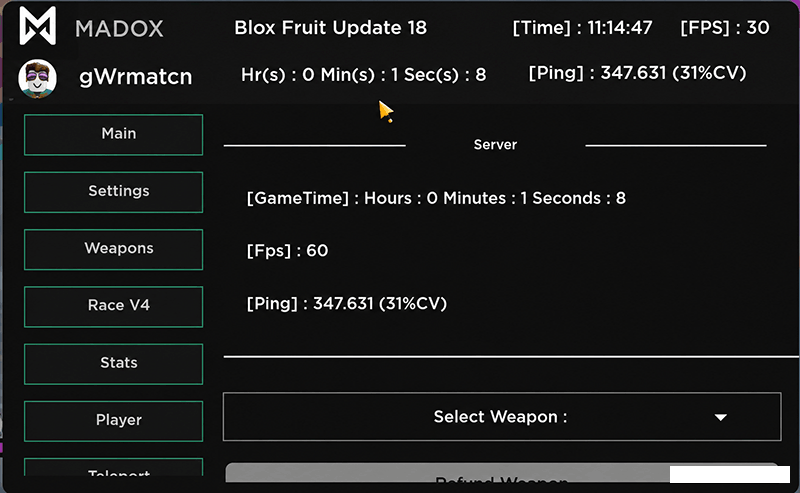Click the MADOX title text
Viewport: 800px width, 493px height.
click(x=119, y=29)
